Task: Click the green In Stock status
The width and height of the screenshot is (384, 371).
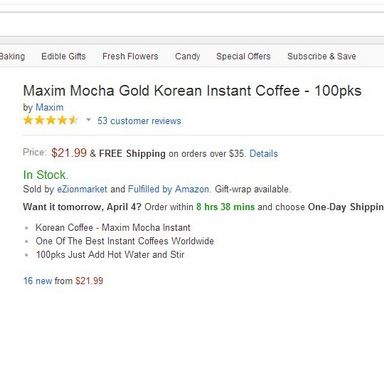Action: tap(46, 175)
